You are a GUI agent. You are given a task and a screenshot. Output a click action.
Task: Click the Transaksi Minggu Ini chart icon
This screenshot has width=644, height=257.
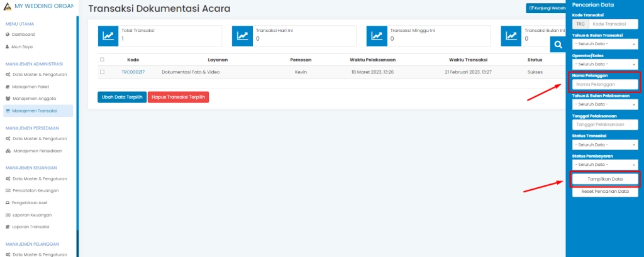coord(377,36)
